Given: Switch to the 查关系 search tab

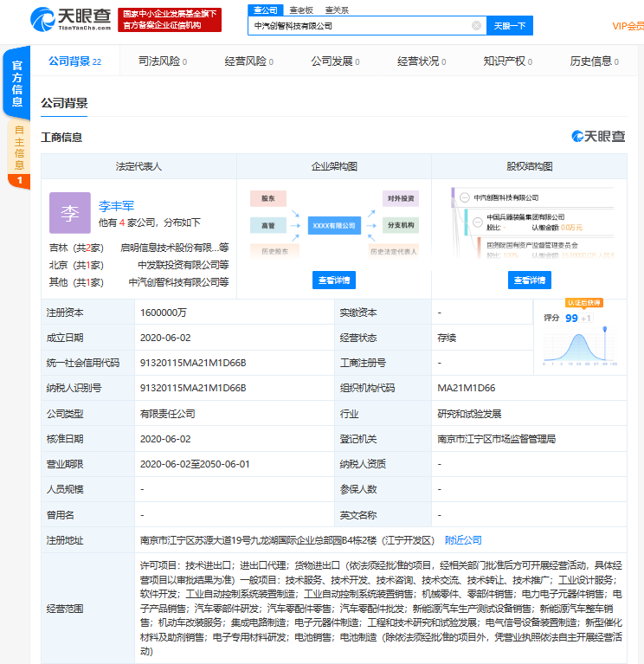Looking at the screenshot, I should [x=337, y=10].
